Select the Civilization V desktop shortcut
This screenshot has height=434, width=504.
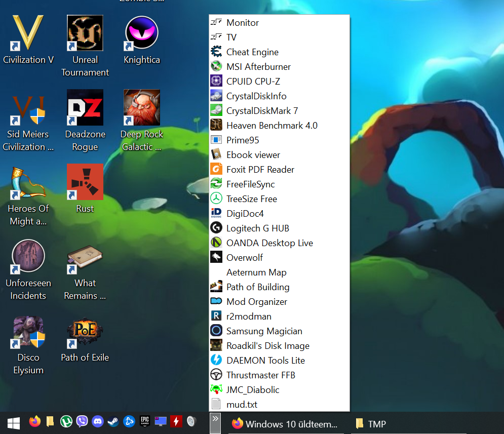[x=28, y=40]
